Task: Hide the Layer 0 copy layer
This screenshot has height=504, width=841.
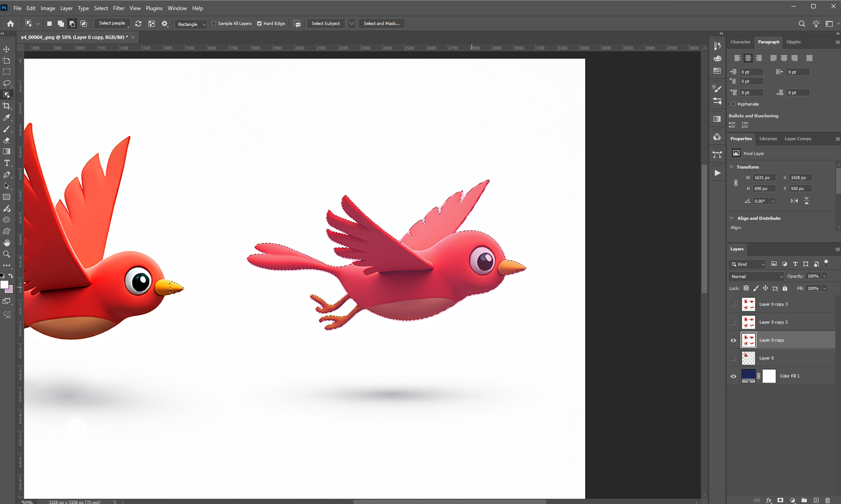Action: [x=733, y=340]
